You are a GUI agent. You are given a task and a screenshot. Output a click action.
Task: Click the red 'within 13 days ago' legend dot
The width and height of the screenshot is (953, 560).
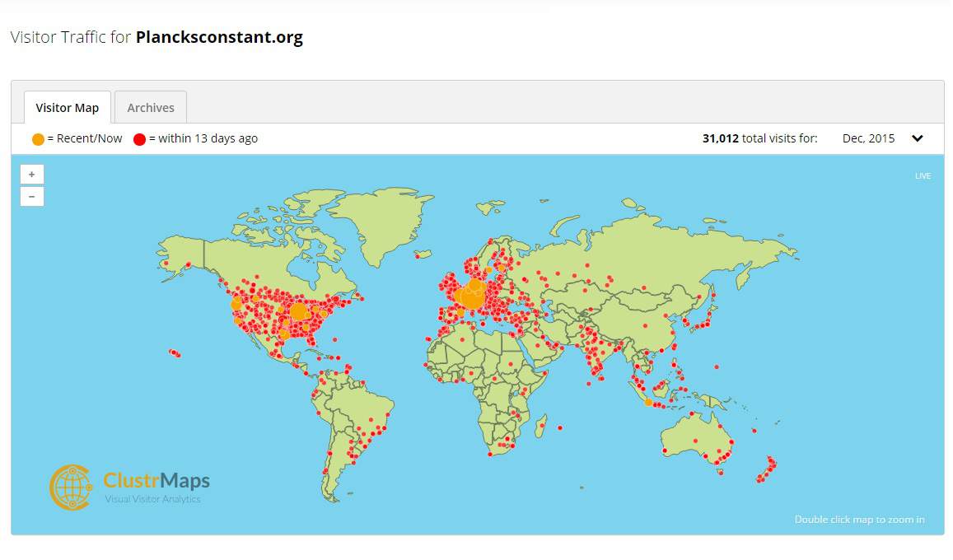point(139,139)
